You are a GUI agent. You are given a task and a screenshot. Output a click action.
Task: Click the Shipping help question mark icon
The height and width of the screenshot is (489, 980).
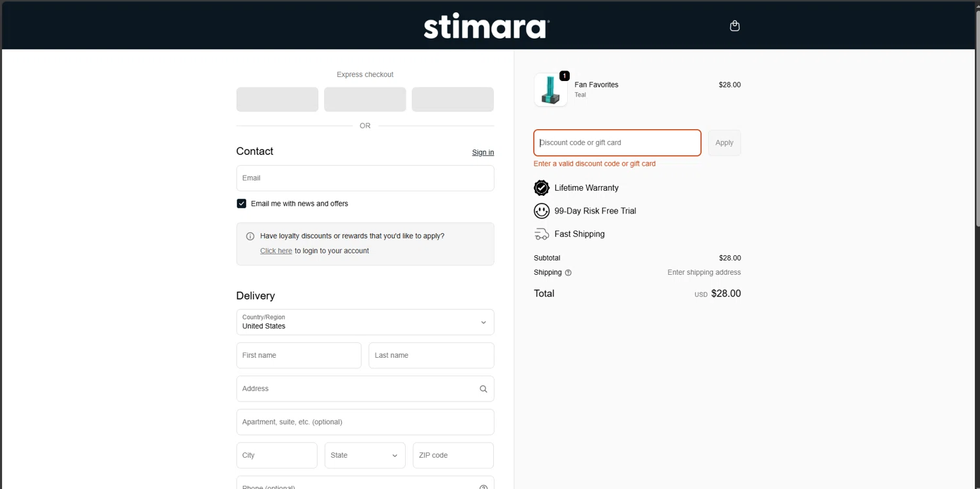point(568,273)
